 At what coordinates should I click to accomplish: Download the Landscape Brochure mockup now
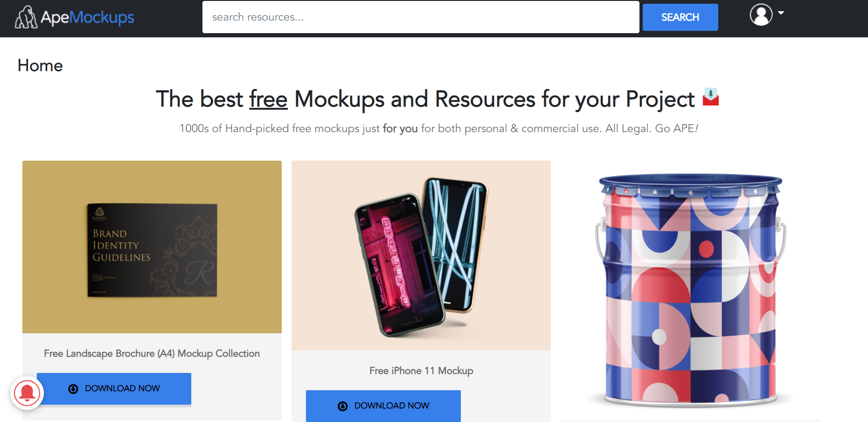[x=114, y=388]
